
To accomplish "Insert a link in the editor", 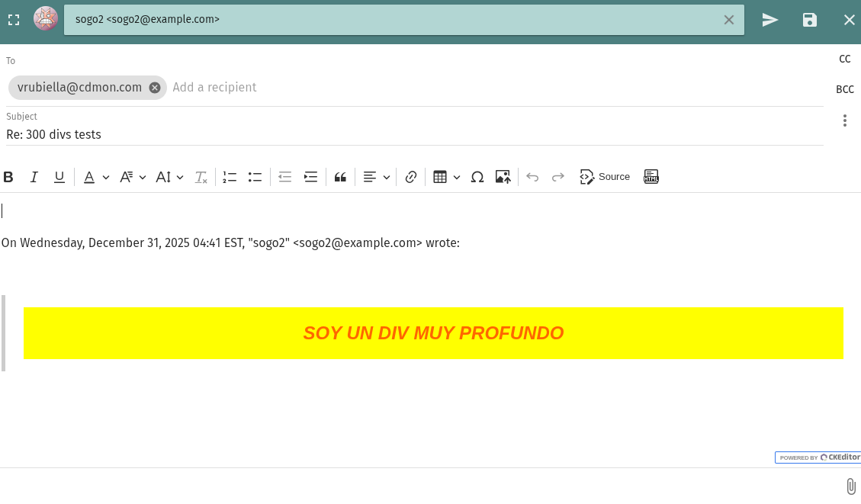I will pos(411,177).
